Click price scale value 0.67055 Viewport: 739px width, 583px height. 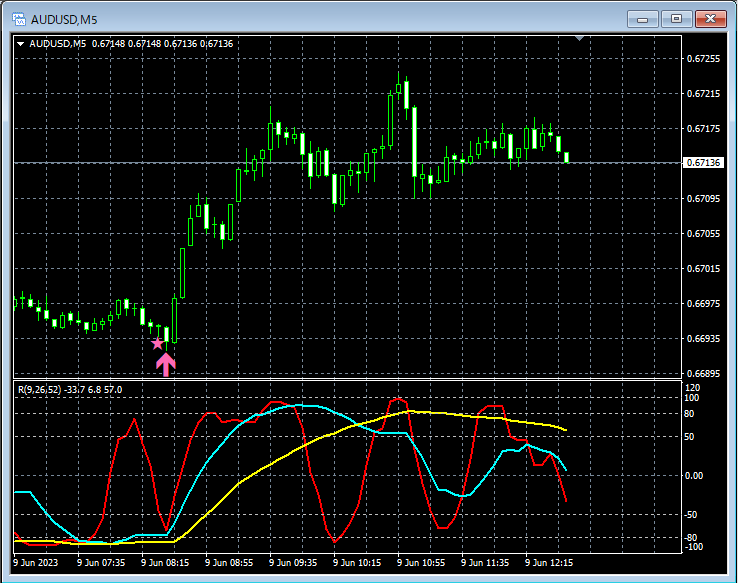pyautogui.click(x=703, y=234)
